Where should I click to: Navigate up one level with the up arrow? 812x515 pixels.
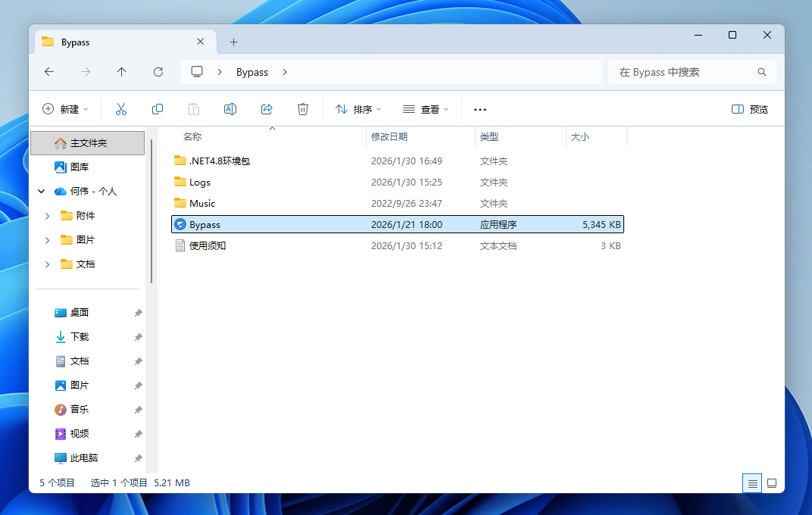tap(122, 71)
